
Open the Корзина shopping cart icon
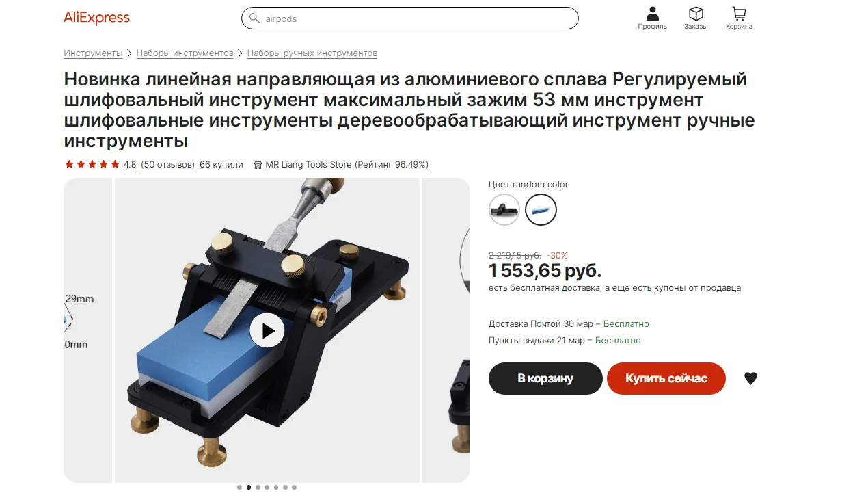click(739, 14)
